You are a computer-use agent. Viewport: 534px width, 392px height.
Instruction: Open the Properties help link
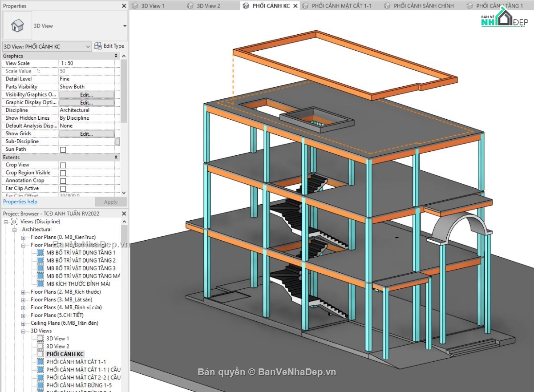pyautogui.click(x=20, y=201)
